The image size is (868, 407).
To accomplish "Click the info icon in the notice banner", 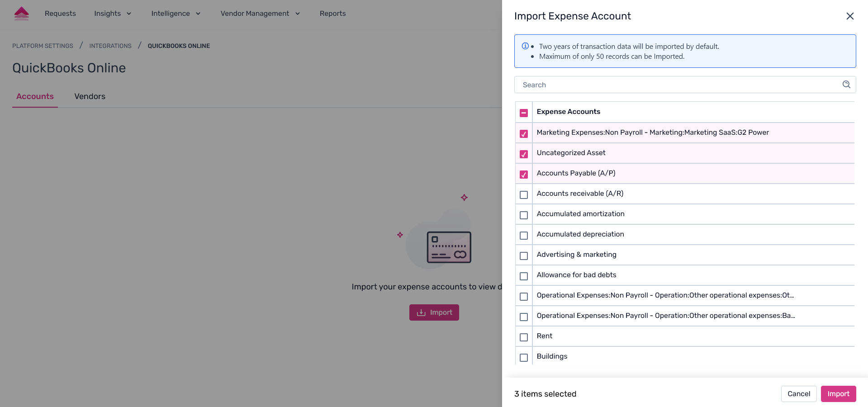I will click(525, 46).
